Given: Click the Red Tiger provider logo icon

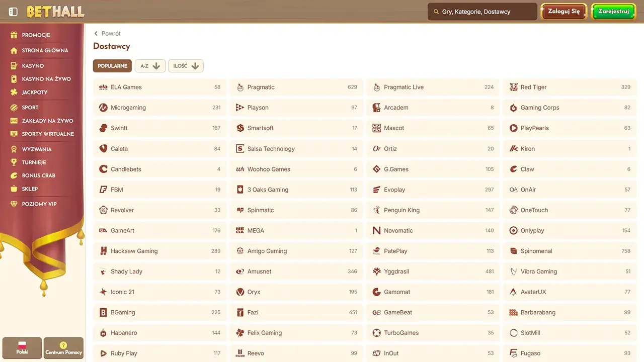Looking at the screenshot, I should 513,87.
